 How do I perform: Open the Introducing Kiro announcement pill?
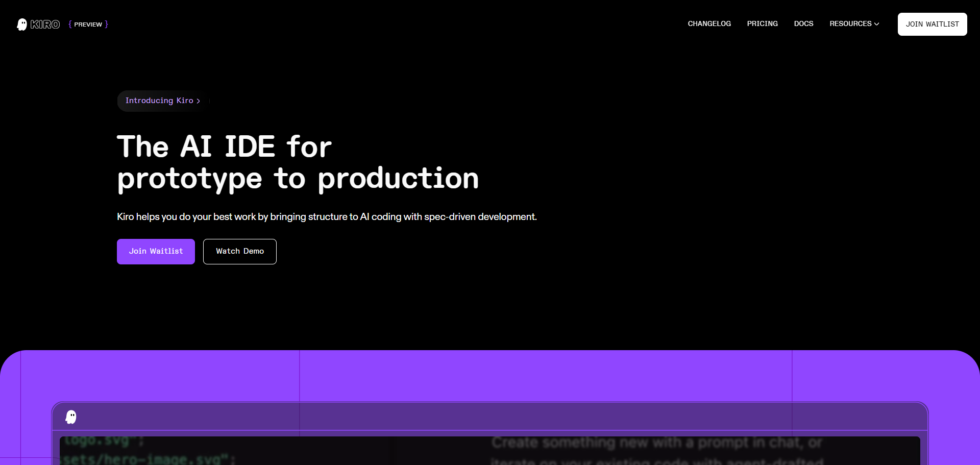click(x=163, y=101)
